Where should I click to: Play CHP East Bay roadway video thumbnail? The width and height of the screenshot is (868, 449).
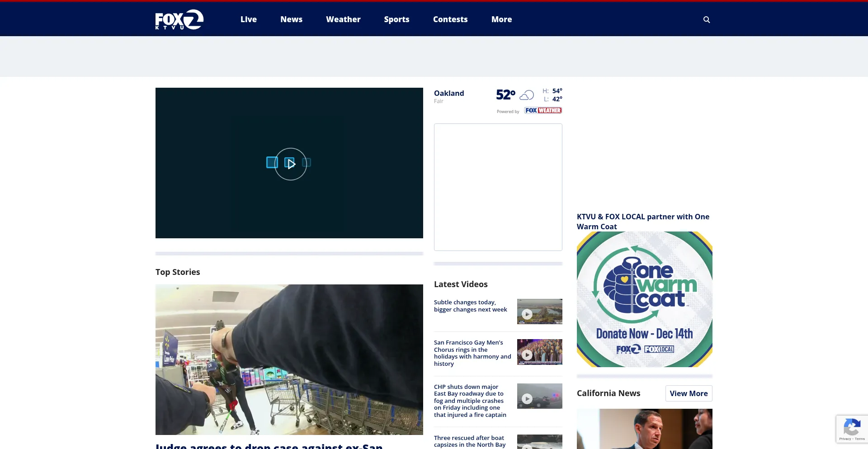(x=539, y=396)
